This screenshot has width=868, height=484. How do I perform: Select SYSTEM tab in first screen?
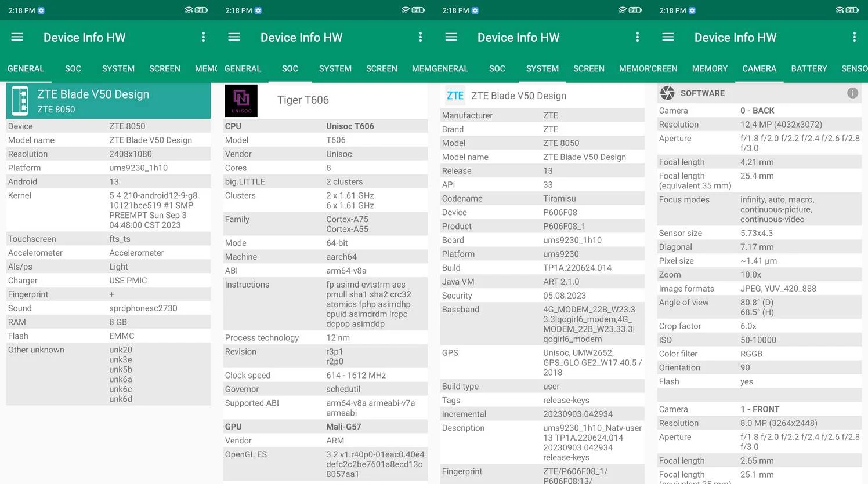(x=118, y=68)
